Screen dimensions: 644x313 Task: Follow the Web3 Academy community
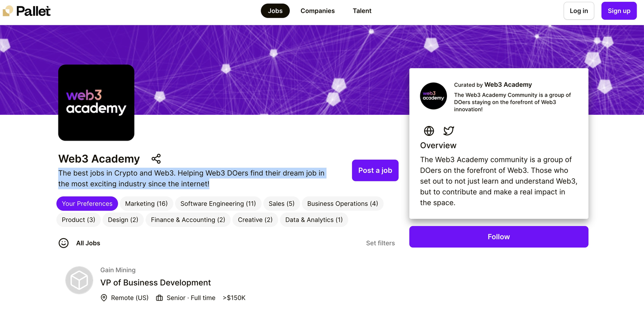[499, 237]
